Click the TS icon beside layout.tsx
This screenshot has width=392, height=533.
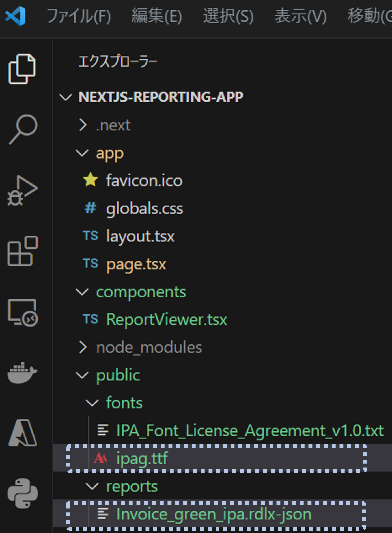(x=91, y=236)
